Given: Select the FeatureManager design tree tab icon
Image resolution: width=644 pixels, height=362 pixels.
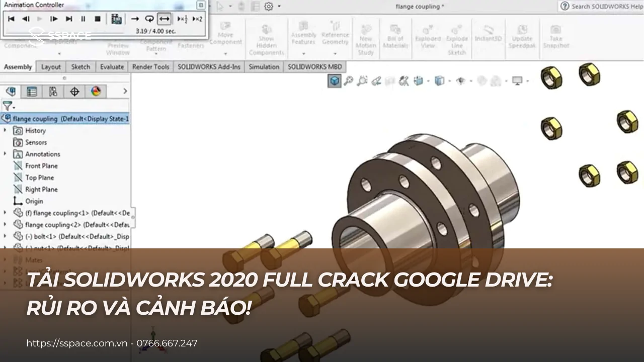Looking at the screenshot, I should click(11, 92).
